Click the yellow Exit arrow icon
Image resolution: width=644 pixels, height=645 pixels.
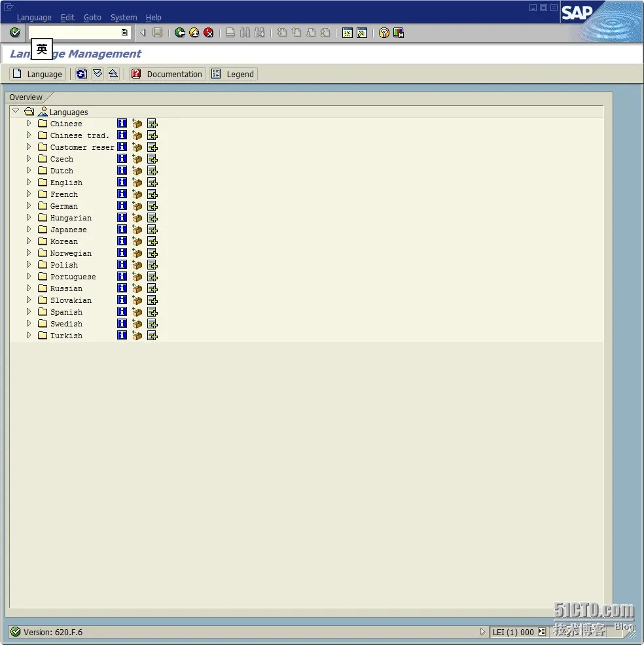point(194,33)
